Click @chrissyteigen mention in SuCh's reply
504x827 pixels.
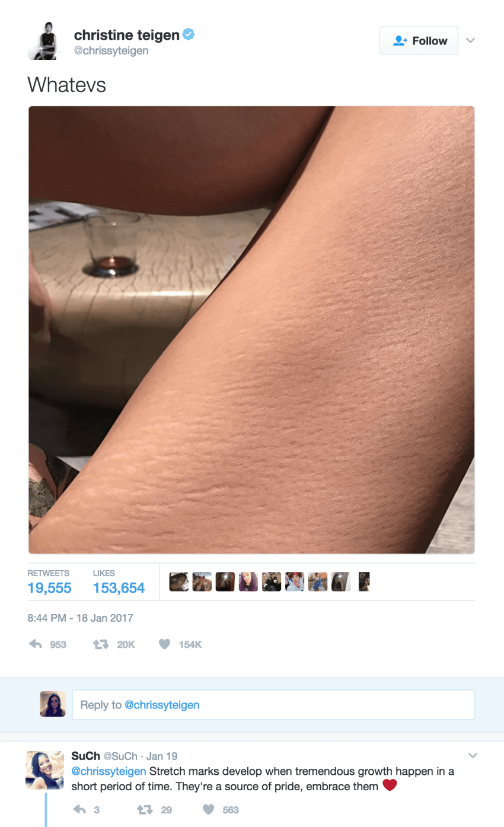pos(109,771)
